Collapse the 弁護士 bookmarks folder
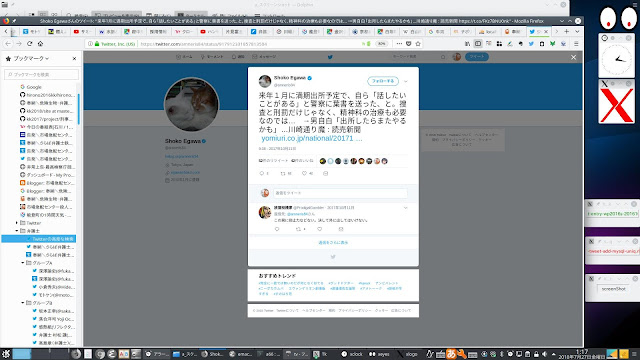The image size is (640, 360). (17, 231)
